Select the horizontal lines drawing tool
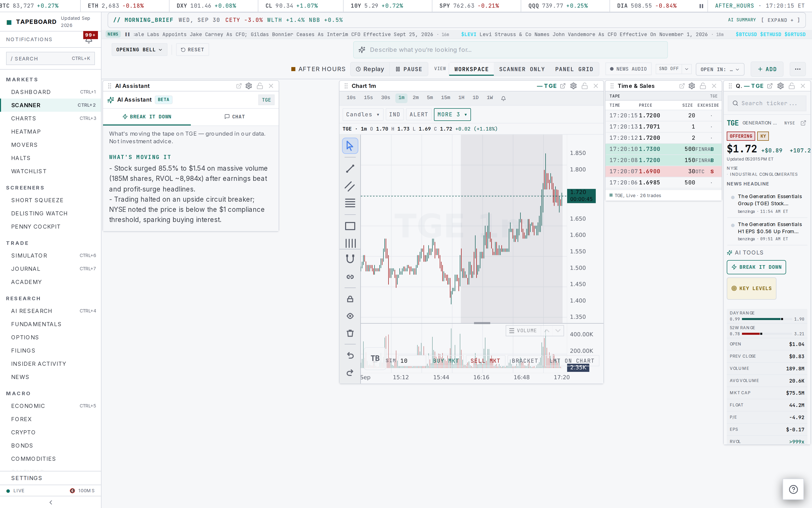Screen dimensions: 812x508 pyautogui.click(x=350, y=203)
